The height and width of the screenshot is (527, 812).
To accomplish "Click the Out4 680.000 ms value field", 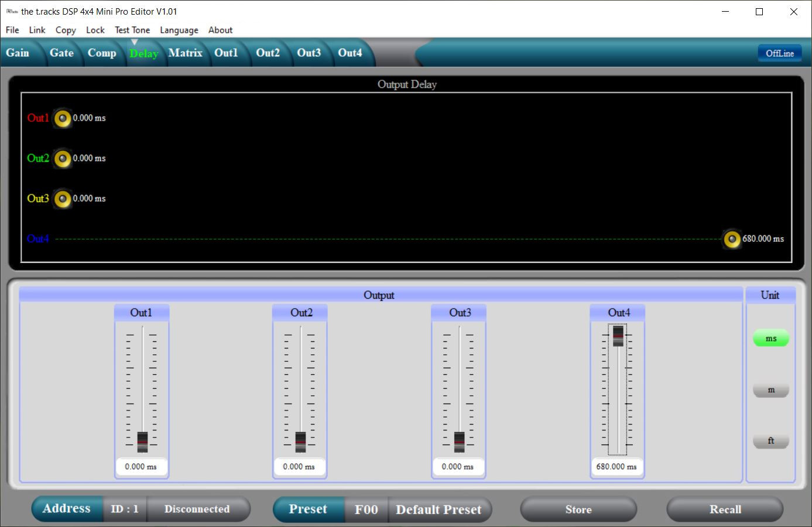I will click(617, 467).
